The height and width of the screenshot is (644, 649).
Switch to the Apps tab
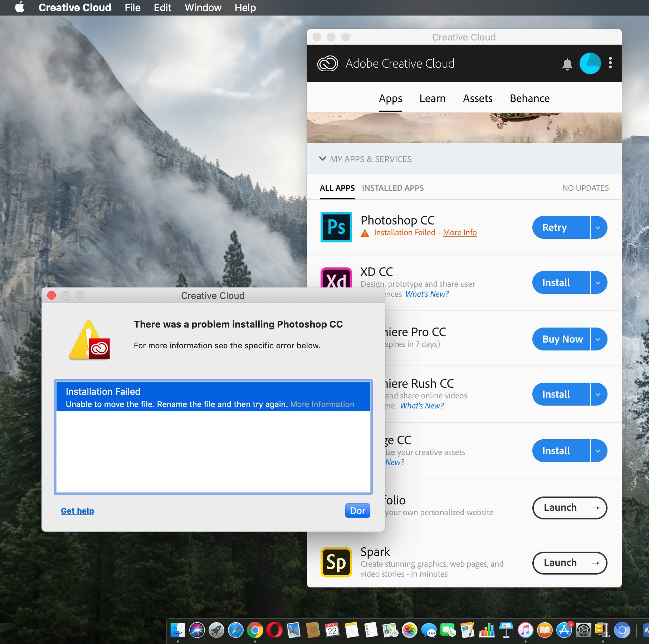point(390,98)
